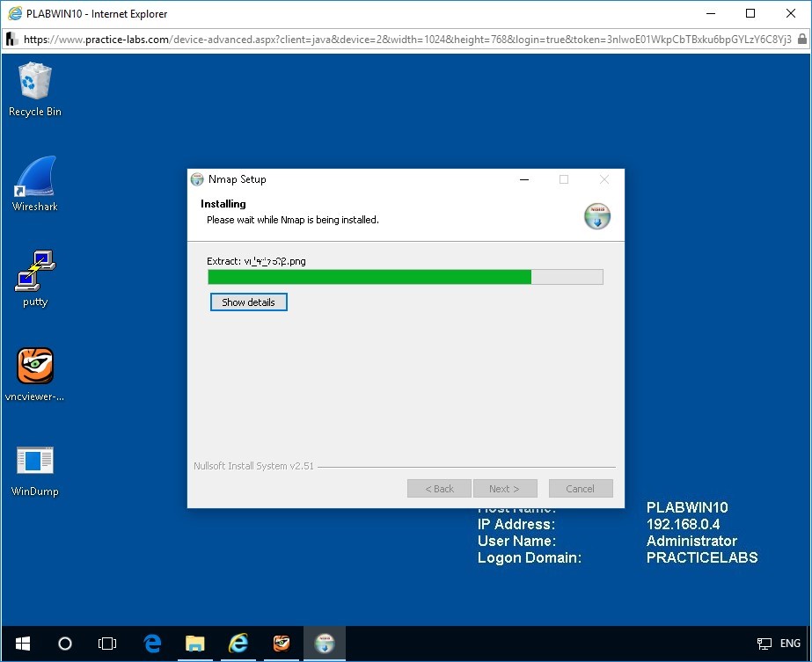Launch Microsoft Edge from the taskbar
The height and width of the screenshot is (662, 812).
[151, 644]
